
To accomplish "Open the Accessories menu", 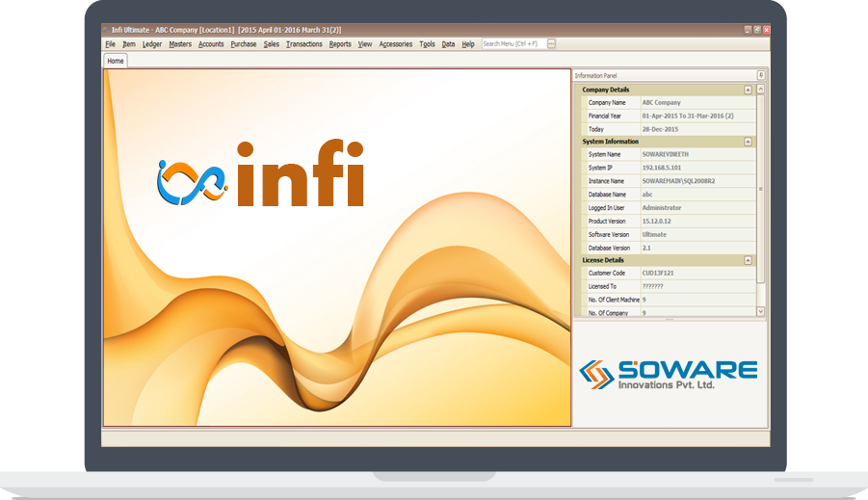I will click(x=395, y=44).
